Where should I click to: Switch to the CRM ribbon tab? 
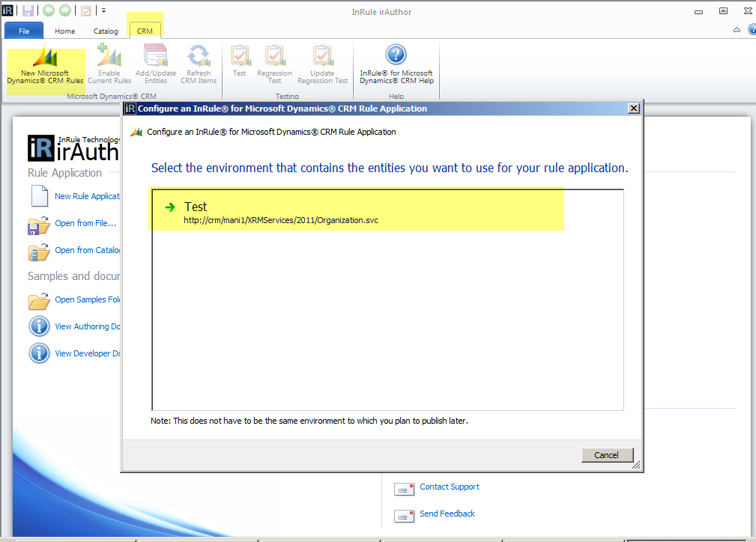tap(145, 31)
